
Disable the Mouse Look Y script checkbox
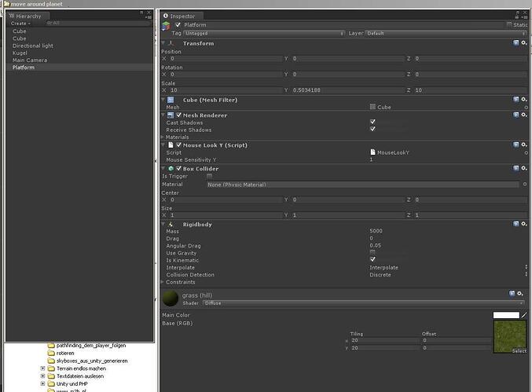click(x=179, y=145)
